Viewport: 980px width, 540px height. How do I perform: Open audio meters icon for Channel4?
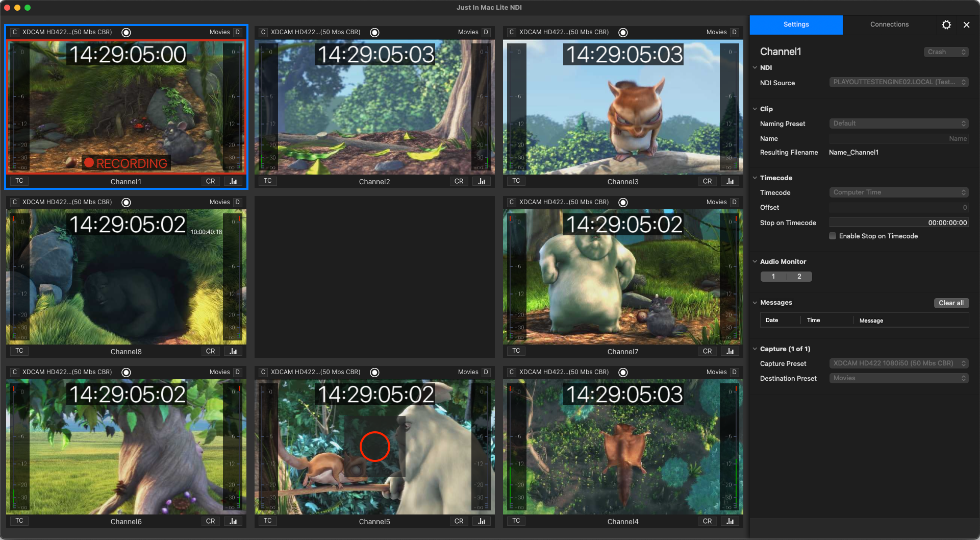[730, 521]
